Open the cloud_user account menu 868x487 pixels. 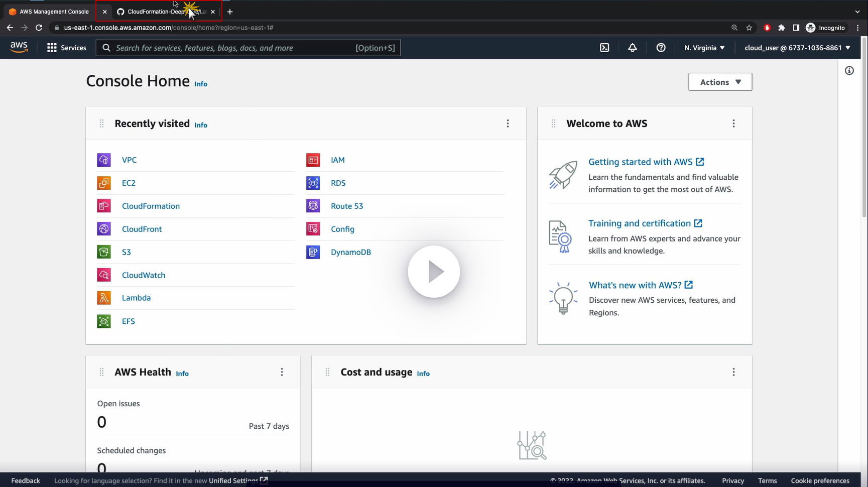click(x=797, y=48)
